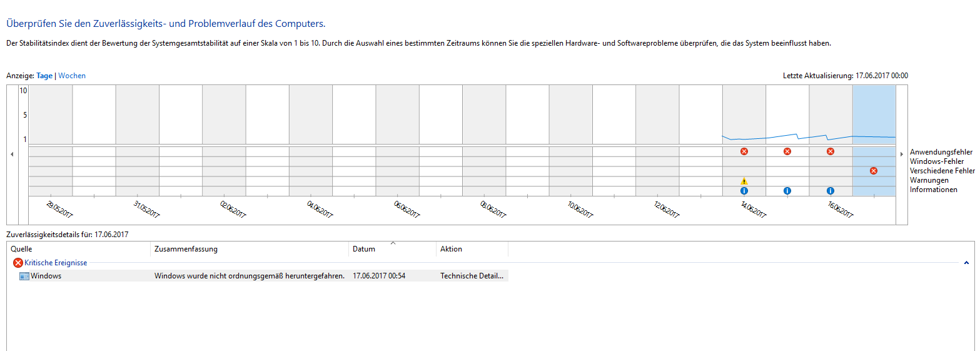Click the blue information icon for 15.06.2017
Image resolution: width=980 pixels, height=351 pixels.
coord(787,191)
